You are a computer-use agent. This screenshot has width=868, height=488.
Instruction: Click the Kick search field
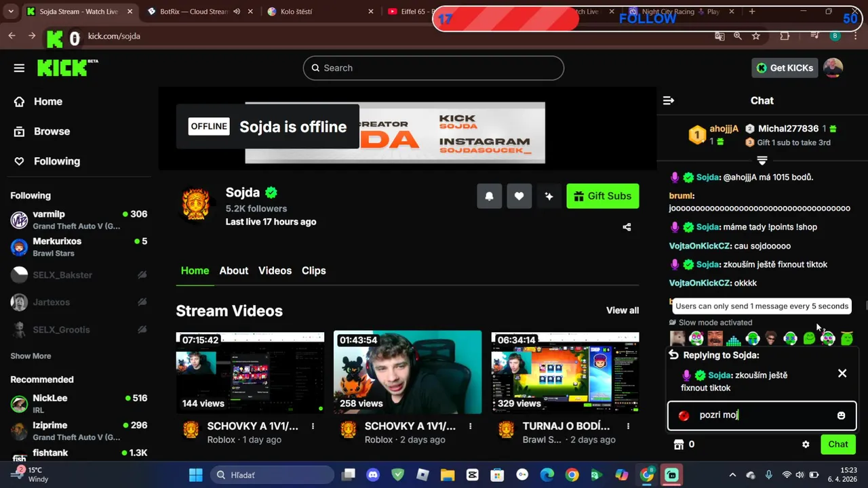click(433, 68)
